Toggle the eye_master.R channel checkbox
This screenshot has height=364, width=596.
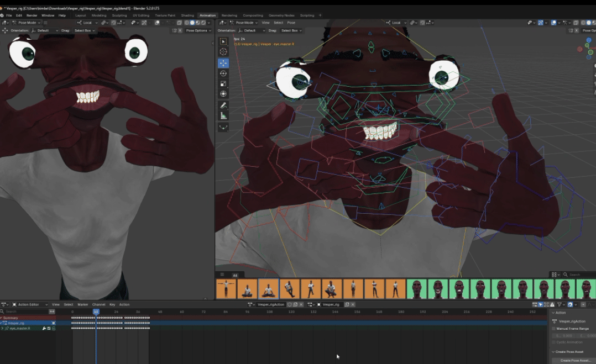tap(49, 328)
